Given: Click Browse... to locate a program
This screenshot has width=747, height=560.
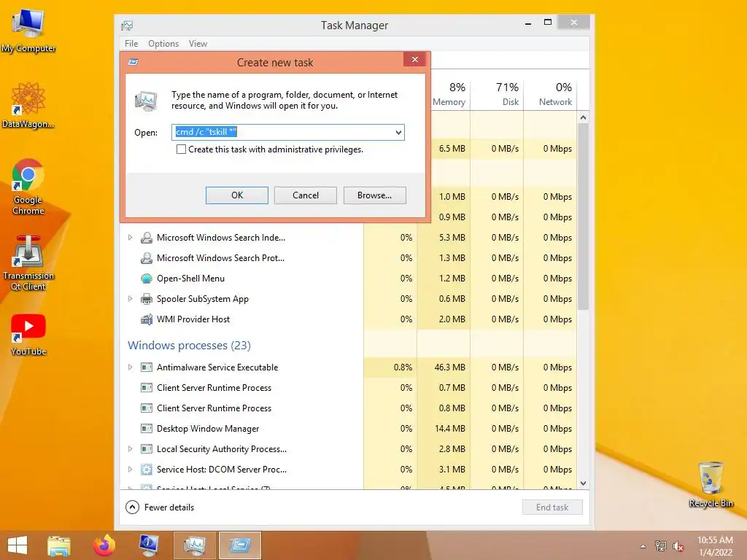Looking at the screenshot, I should coord(374,195).
